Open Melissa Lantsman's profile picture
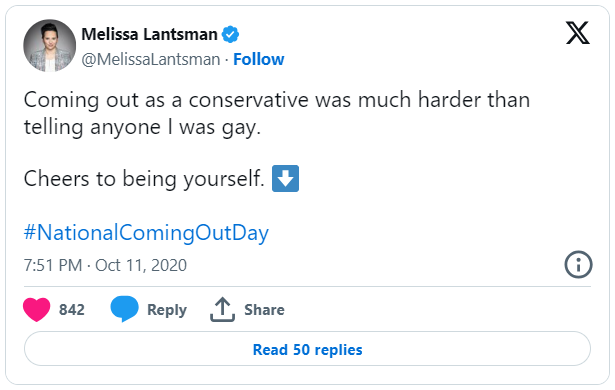Screen dimensions: 615x390 coord(49,46)
